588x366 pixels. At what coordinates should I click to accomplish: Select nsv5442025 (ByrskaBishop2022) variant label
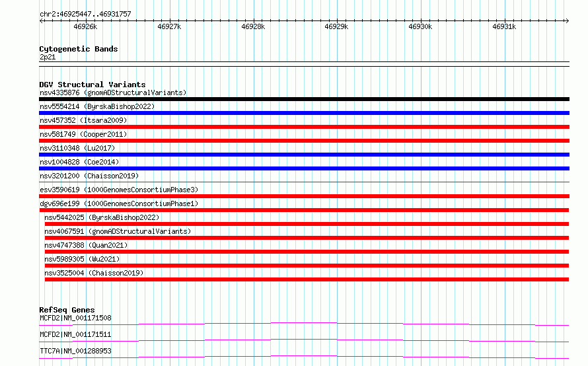pos(102,217)
